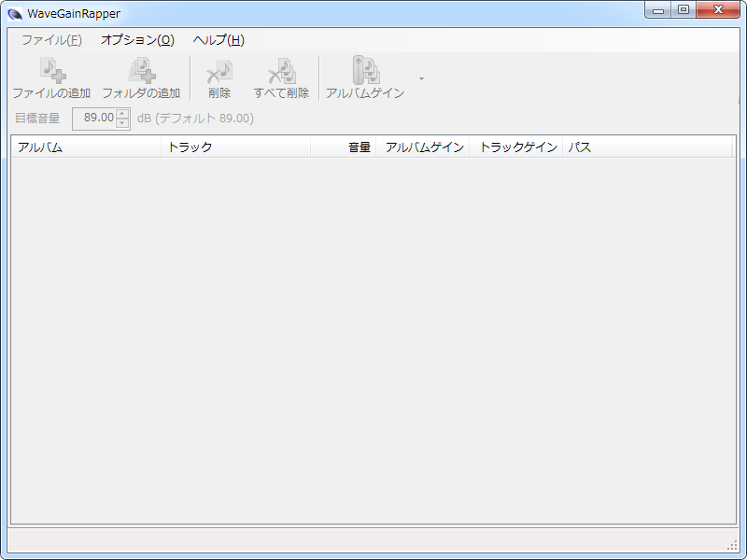Viewport: 747px width, 560px height.
Task: Open the オプション(O) menu
Action: point(137,40)
